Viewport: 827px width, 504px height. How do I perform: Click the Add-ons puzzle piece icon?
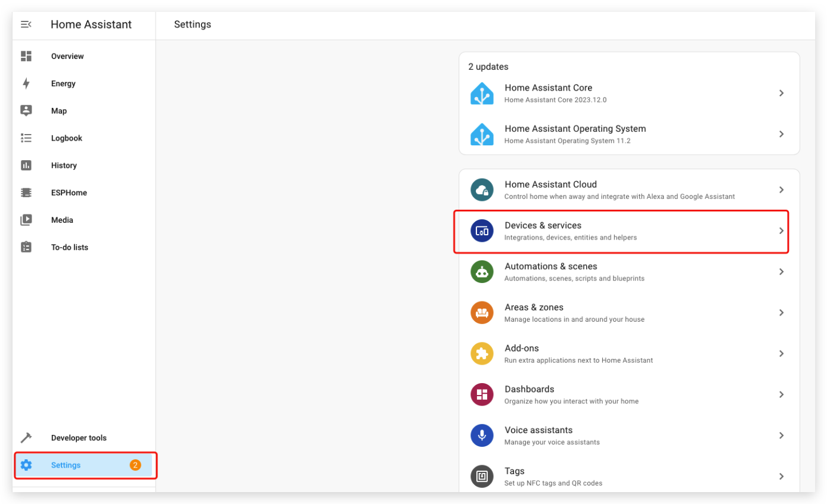click(482, 354)
